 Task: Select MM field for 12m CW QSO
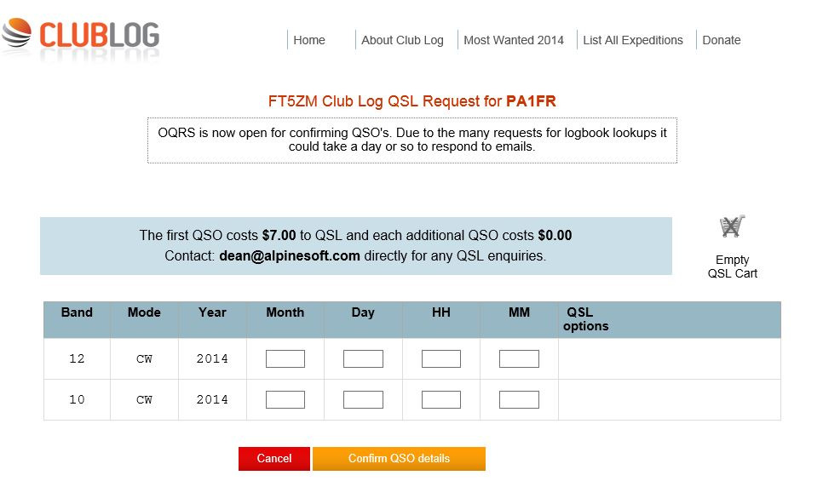click(519, 359)
